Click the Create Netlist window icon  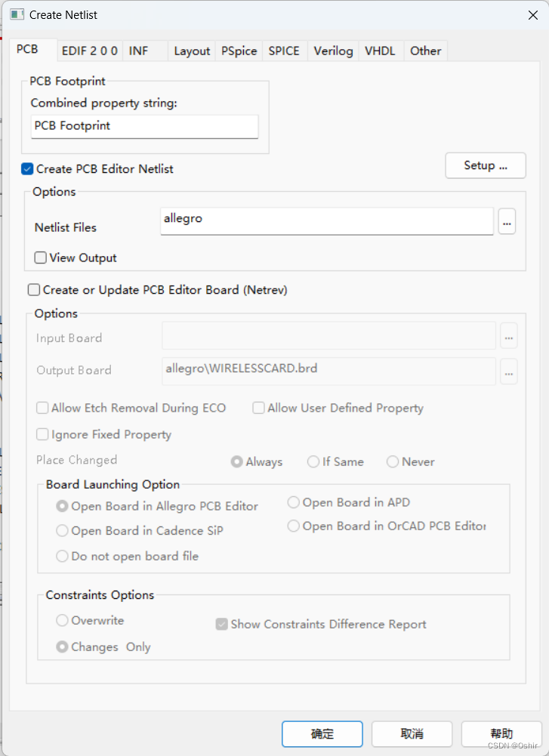17,14
